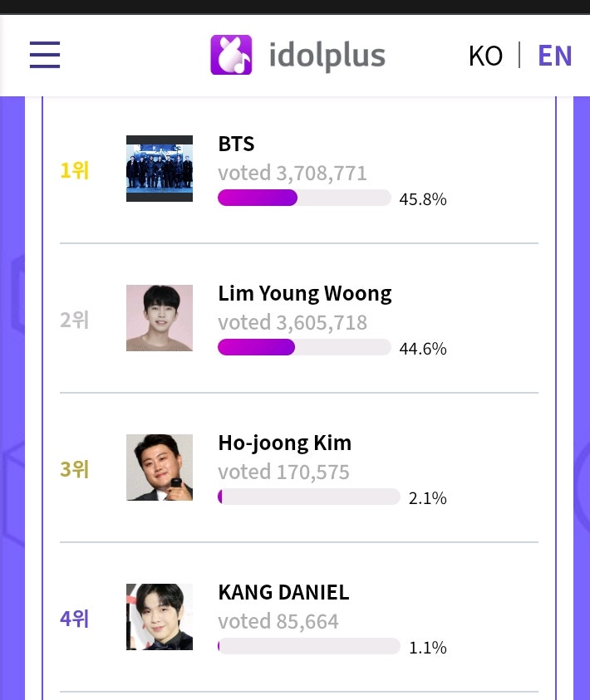The height and width of the screenshot is (700, 590).
Task: Click the BTS group photo thumbnail
Action: 159,169
